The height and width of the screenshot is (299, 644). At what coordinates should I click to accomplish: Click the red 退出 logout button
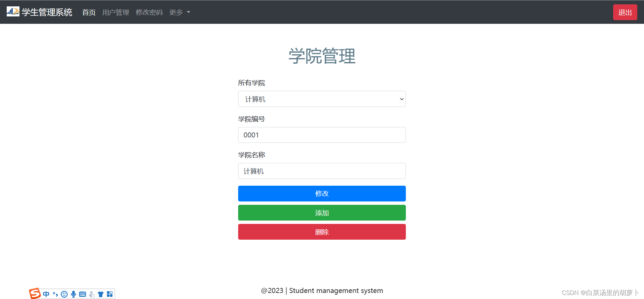pos(625,12)
